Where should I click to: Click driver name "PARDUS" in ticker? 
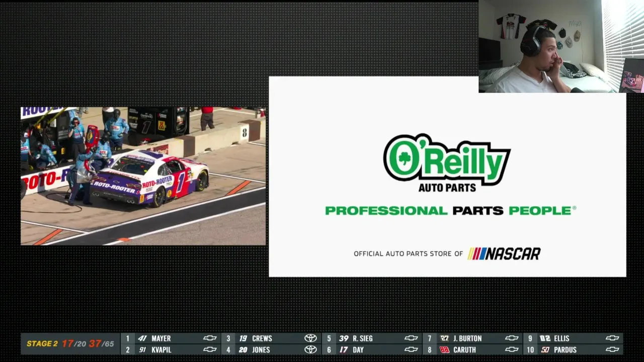[x=566, y=349]
